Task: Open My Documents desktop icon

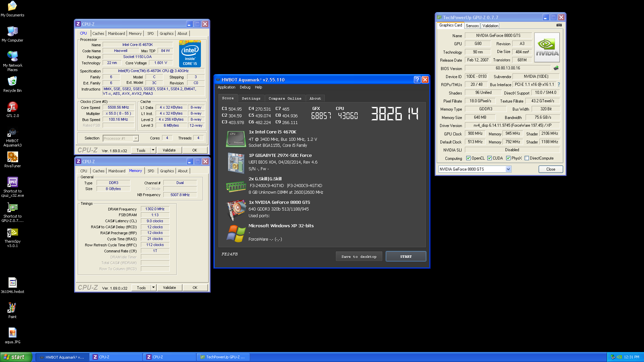Action: point(12,9)
